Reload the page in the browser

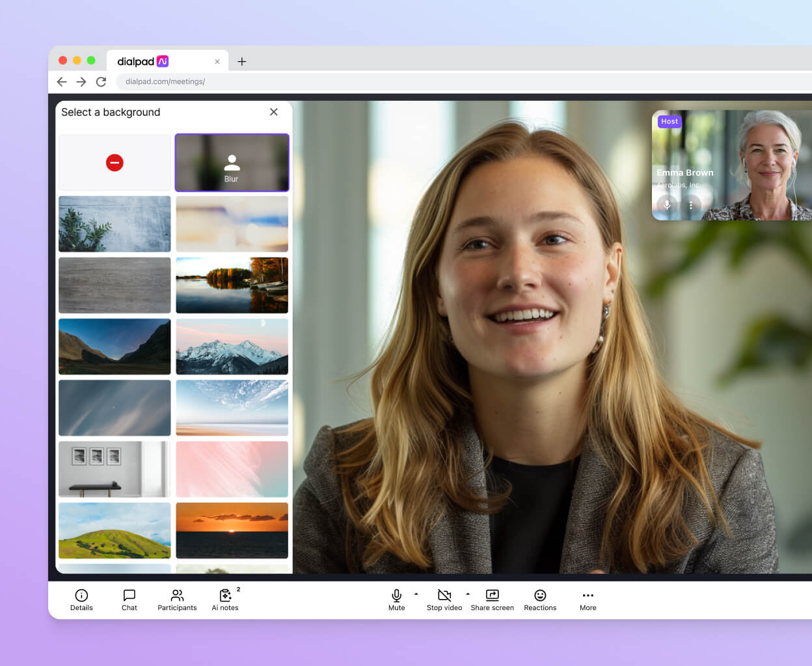click(101, 81)
